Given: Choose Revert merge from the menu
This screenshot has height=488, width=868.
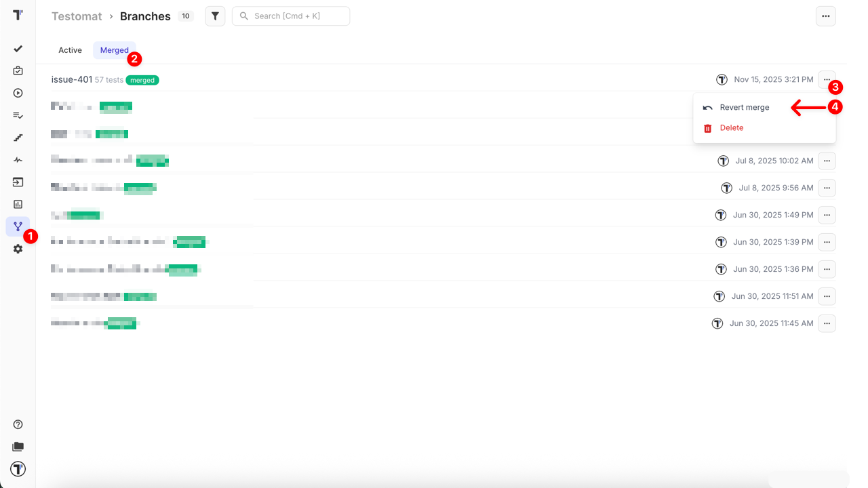Looking at the screenshot, I should coord(744,108).
